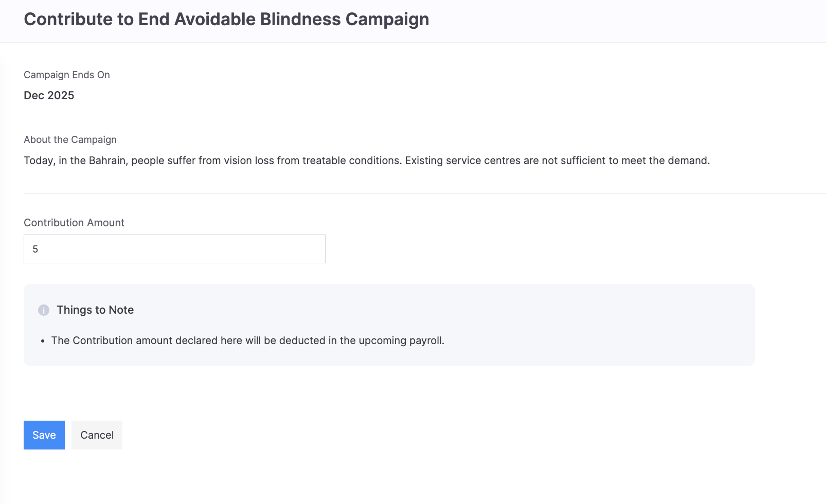Click the word payroll in the note
Screen dimensions: 826x504
pyautogui.click(x=426, y=341)
